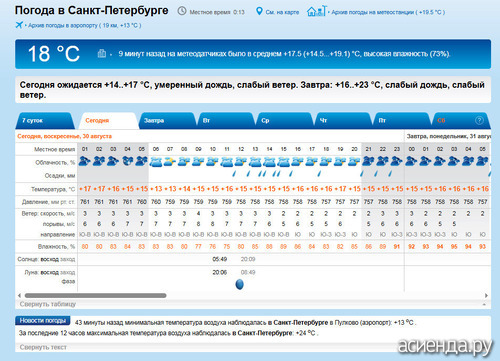
Task: Click the horizontal scrollbar thumb
Action: pos(95,295)
